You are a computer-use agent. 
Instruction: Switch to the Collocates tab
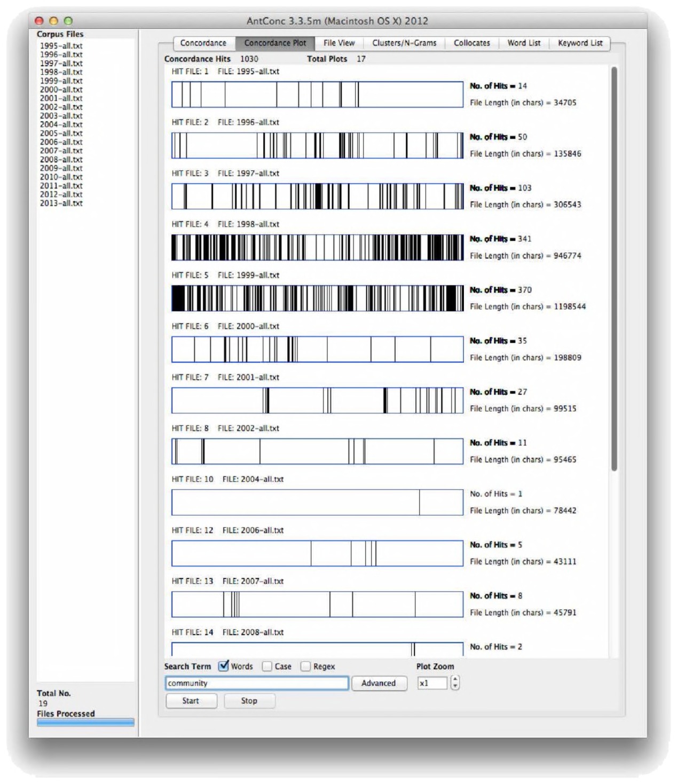click(x=472, y=43)
